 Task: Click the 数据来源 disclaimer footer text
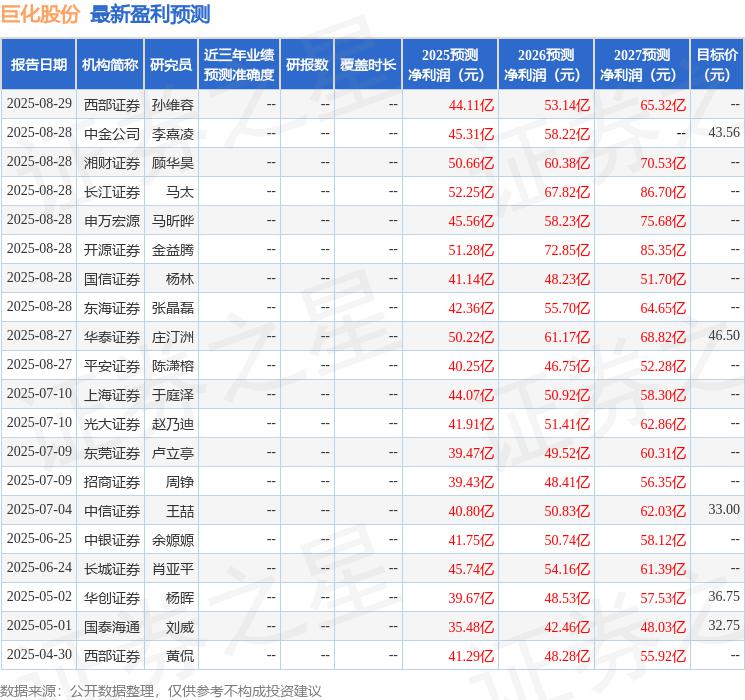click(x=161, y=690)
